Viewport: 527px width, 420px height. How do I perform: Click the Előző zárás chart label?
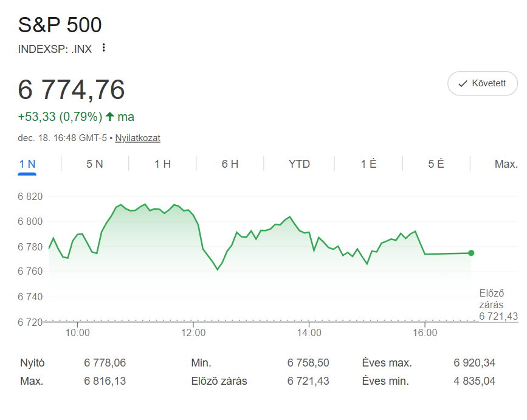(491, 299)
